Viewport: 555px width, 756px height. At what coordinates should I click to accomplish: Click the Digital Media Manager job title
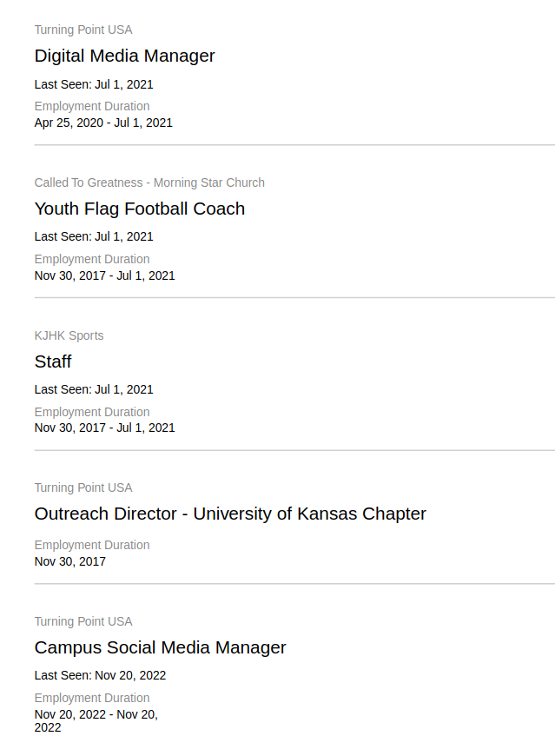coord(124,56)
